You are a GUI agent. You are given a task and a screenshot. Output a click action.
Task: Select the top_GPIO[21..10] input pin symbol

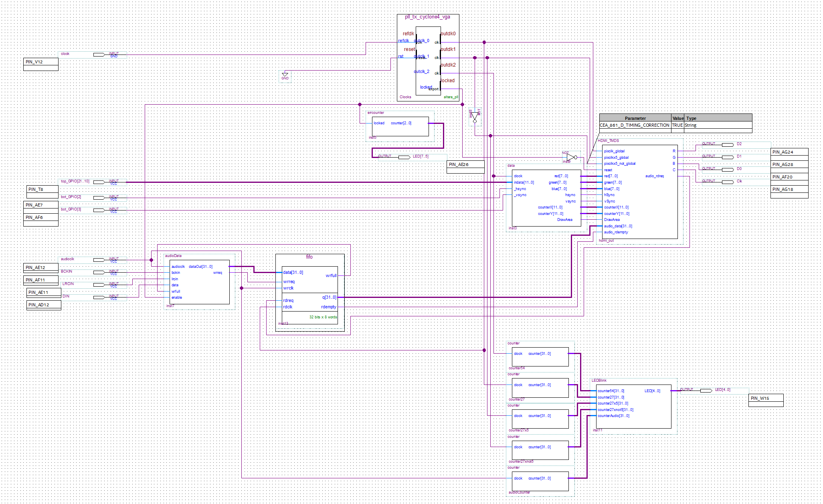click(x=99, y=182)
